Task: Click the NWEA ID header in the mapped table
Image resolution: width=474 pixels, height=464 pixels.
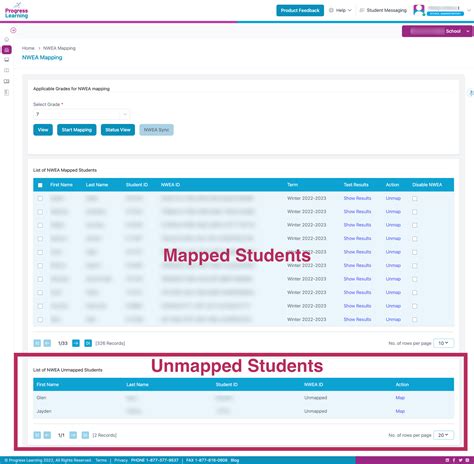Action: 170,185
